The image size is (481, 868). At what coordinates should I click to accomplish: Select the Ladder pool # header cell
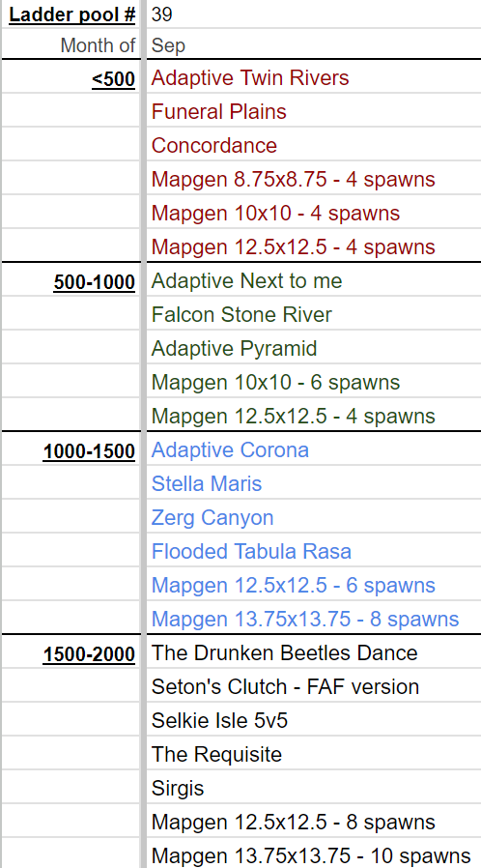point(71,14)
